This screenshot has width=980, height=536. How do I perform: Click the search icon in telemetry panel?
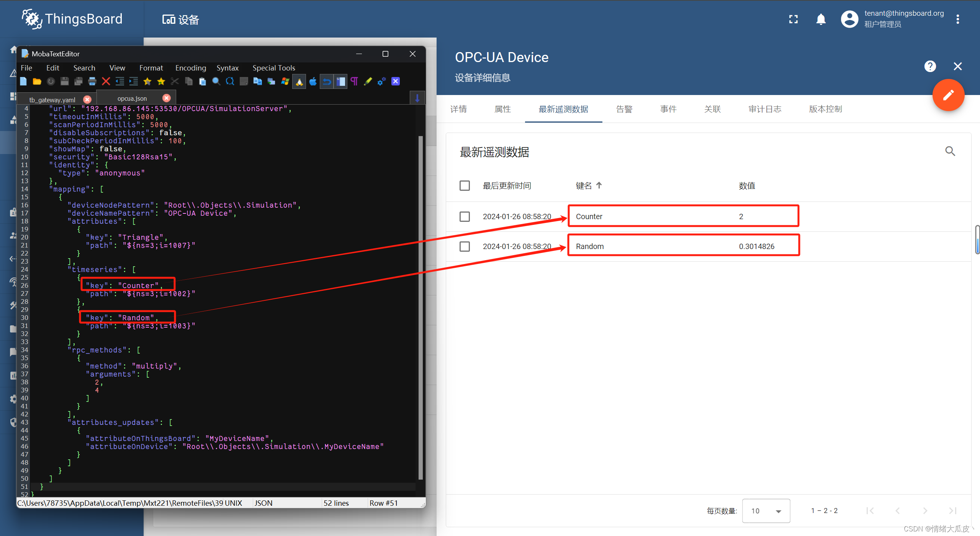tap(950, 151)
